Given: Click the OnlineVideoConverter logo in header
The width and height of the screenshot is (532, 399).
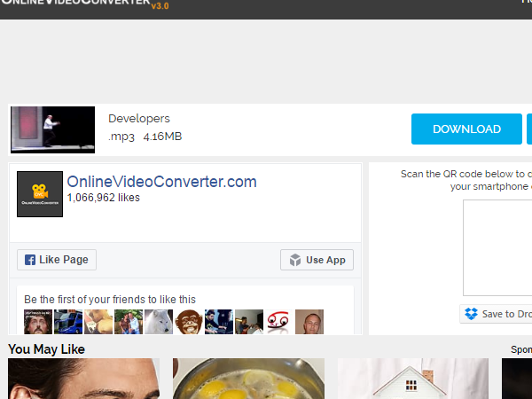Looking at the screenshot, I should [x=75, y=3].
